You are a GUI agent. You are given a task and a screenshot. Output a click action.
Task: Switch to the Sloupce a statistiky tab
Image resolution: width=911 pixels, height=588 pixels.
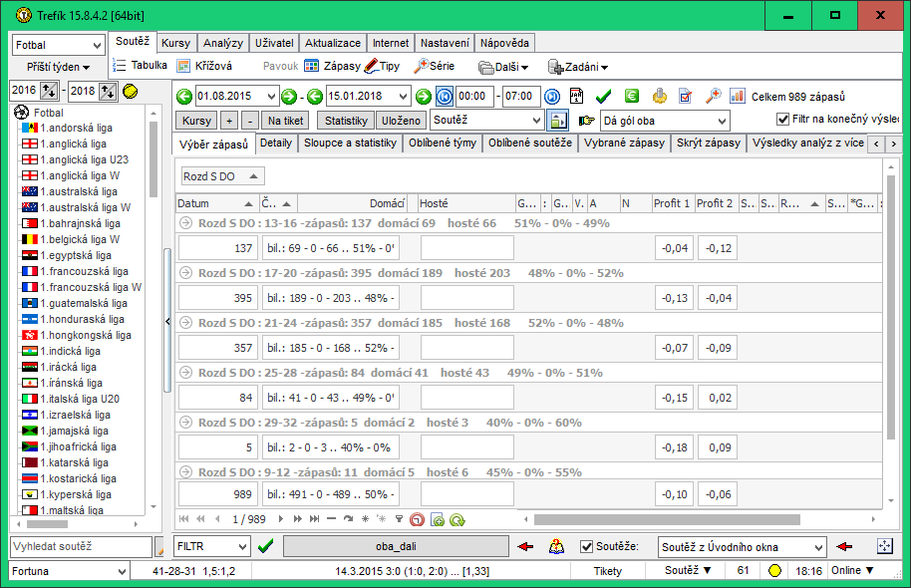point(350,143)
